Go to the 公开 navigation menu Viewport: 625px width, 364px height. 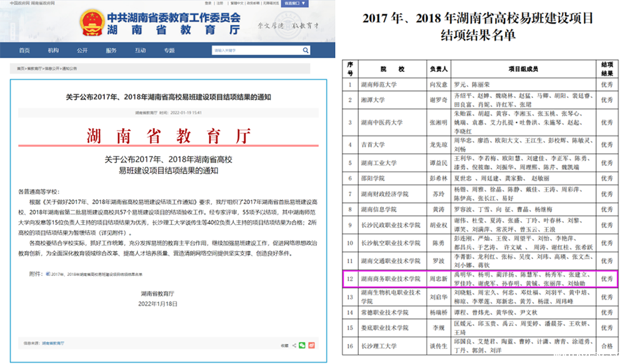[82, 50]
